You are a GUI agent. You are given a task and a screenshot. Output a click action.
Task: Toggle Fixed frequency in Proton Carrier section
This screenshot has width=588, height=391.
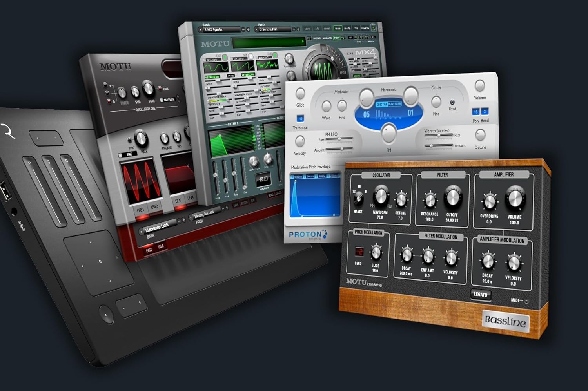pos(452,102)
